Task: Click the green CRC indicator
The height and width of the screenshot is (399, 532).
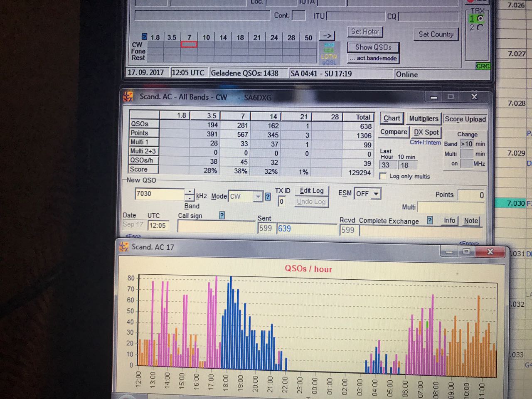Action: (x=483, y=66)
